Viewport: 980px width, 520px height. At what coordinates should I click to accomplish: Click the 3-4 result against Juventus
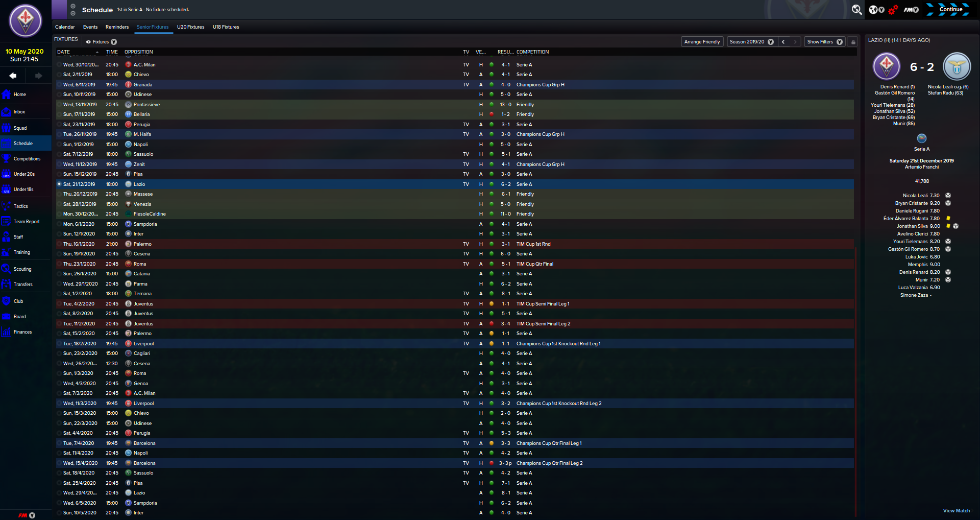[x=505, y=324]
